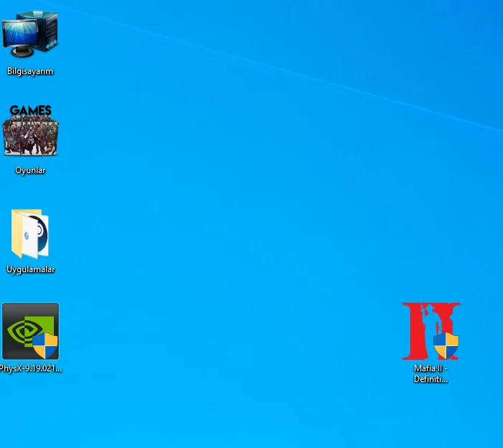Click the 'PhysX-9.19.021...' label text
The image size is (503, 448).
[31, 368]
